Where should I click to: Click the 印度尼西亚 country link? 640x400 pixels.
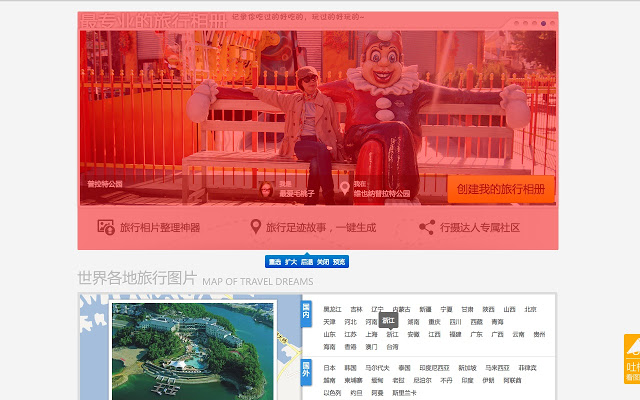pos(434,368)
